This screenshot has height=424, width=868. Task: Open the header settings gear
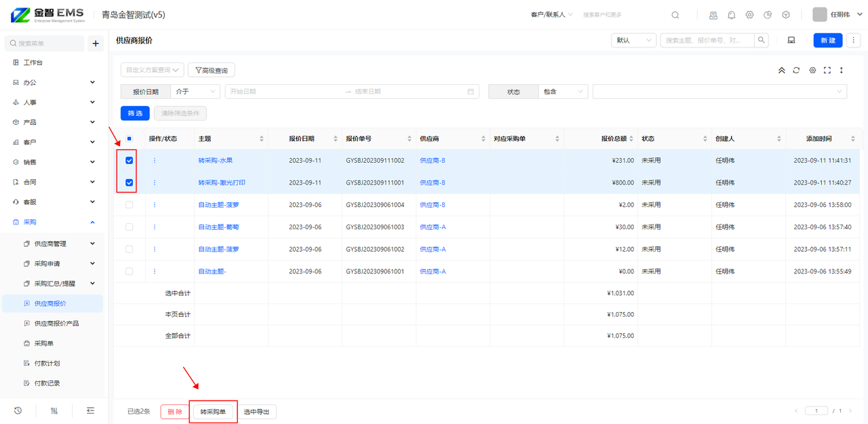(x=749, y=15)
